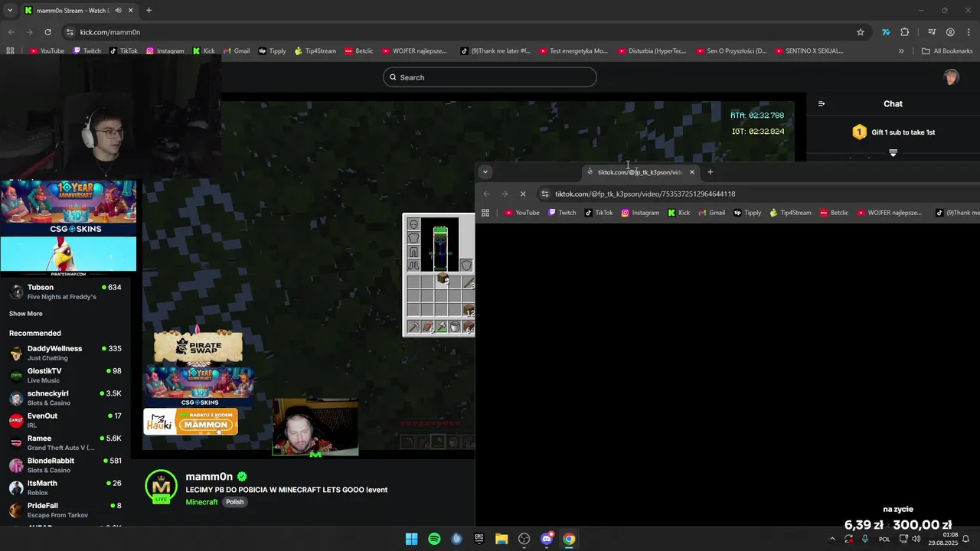The width and height of the screenshot is (980, 551).
Task: Open Epic Games Launcher from taskbar
Action: (x=479, y=539)
